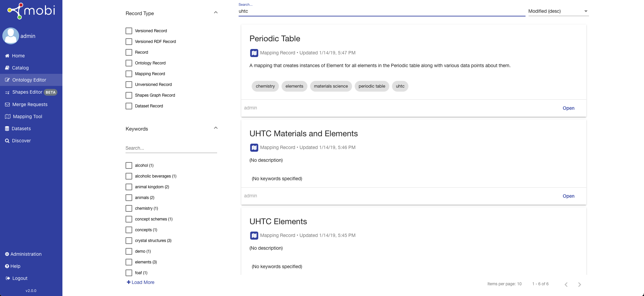Click Periodic Table mapping record icon
Viewport: 644px width, 296px height.
[x=254, y=53]
